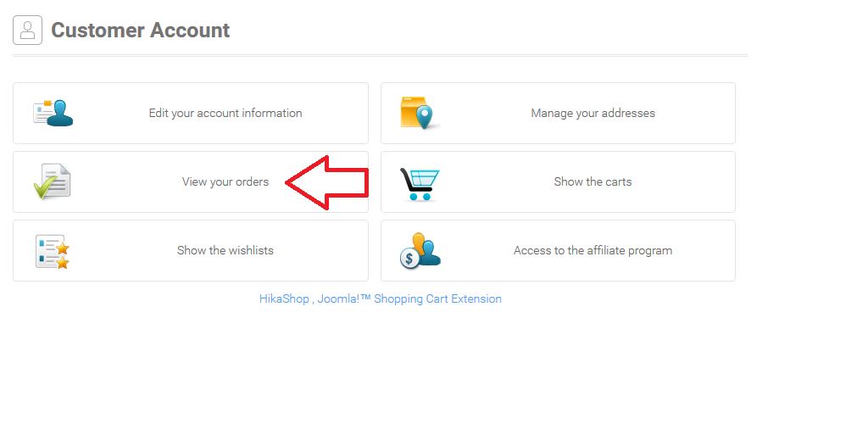
Task: Click the orders document checkmark icon
Action: 52,181
